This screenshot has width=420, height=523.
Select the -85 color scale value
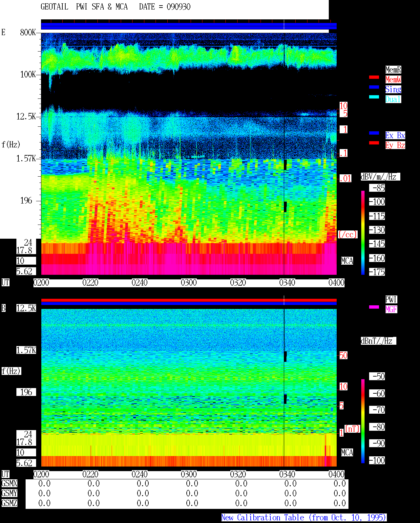pyautogui.click(x=377, y=188)
